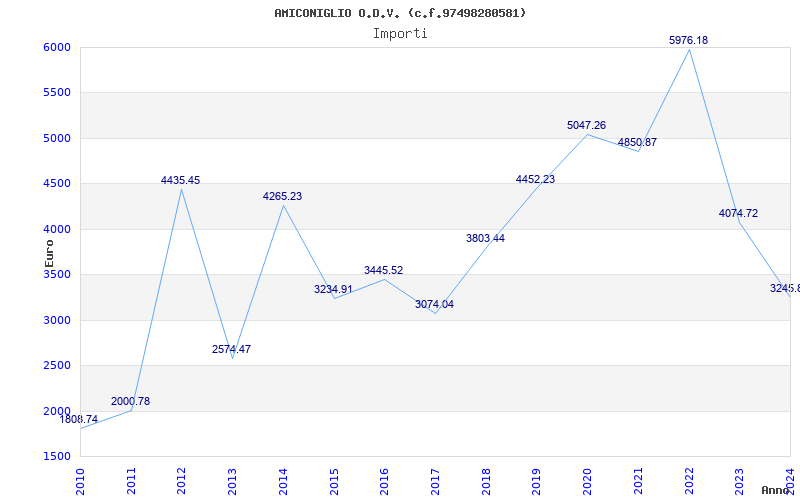Select the peak data label 5976.18
This screenshot has height=500, width=800.
689,40
